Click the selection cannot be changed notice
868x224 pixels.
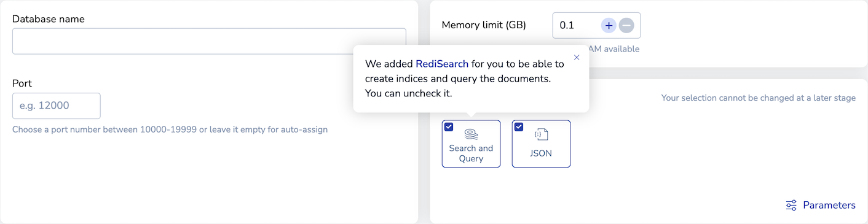[x=759, y=98]
